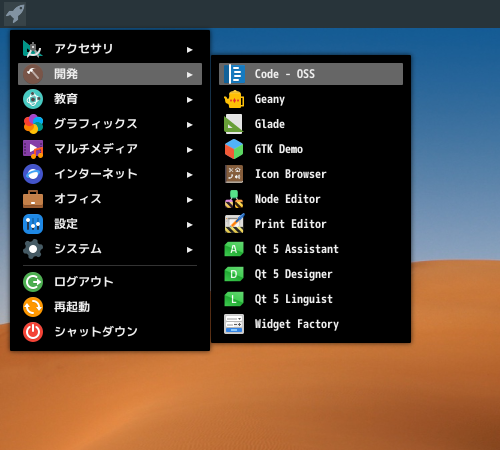500x450 pixels.
Task: Choose GTK Demo in the submenu
Action: click(x=311, y=149)
